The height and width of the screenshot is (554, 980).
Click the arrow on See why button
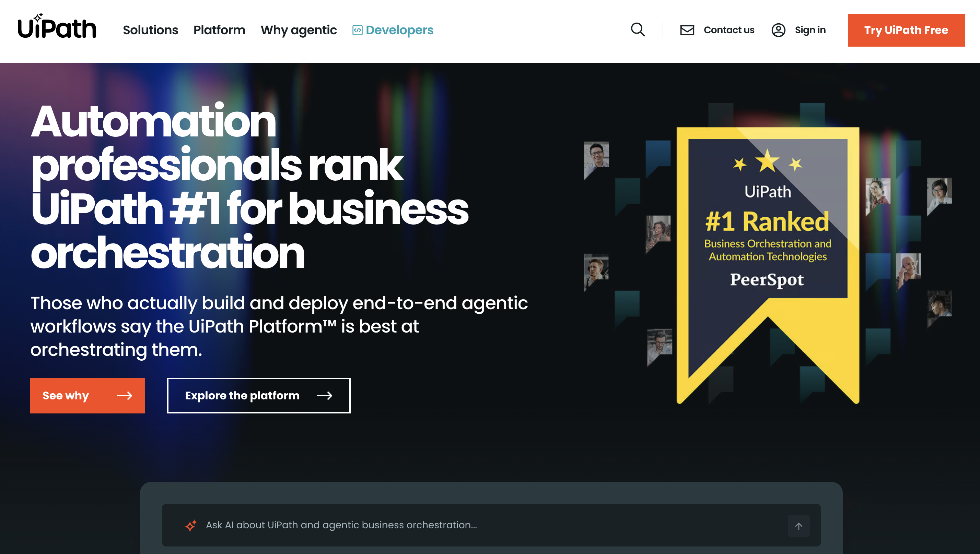click(x=125, y=396)
